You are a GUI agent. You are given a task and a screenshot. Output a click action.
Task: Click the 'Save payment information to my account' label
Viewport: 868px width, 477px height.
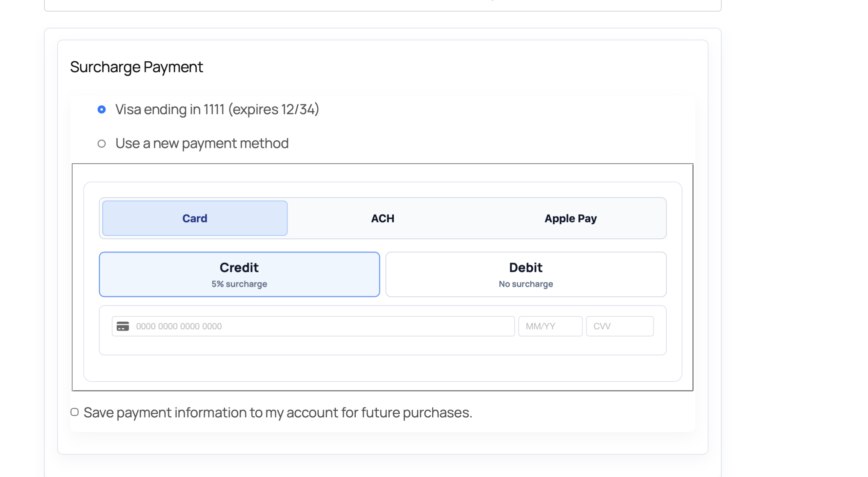[x=278, y=413]
